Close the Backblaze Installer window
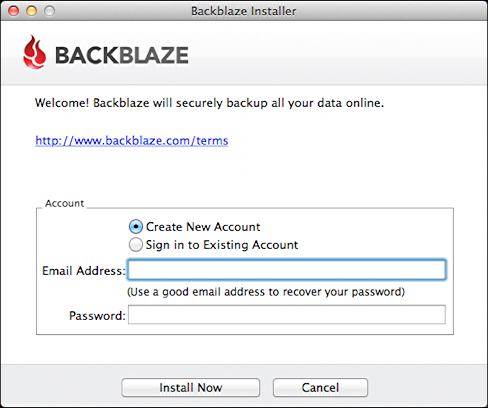The width and height of the screenshot is (488, 408). (14, 11)
